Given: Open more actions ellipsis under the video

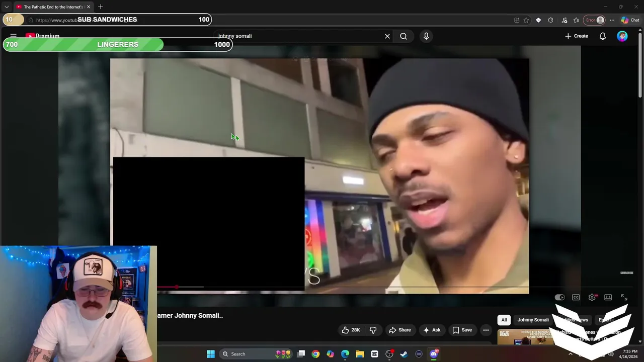Looking at the screenshot, I should 486,330.
